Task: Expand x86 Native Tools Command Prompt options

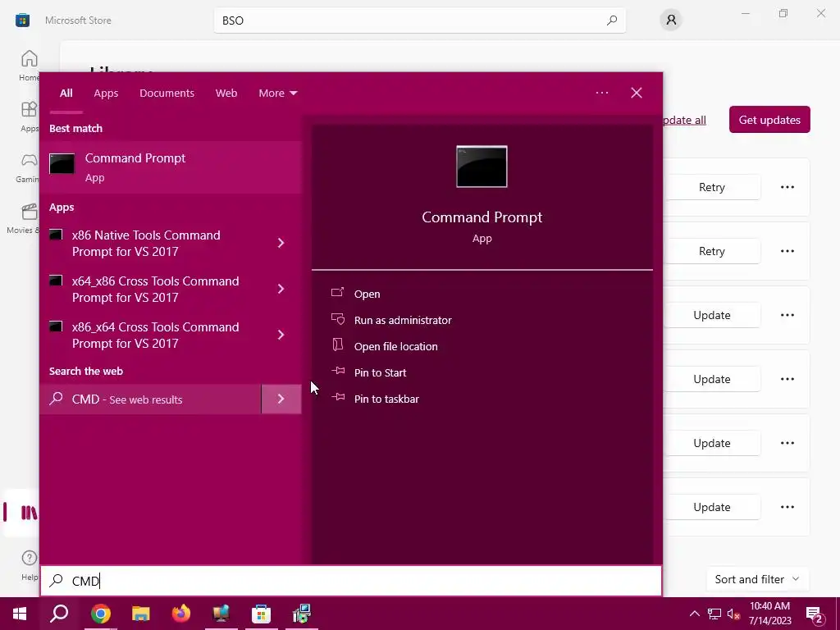Action: (281, 243)
